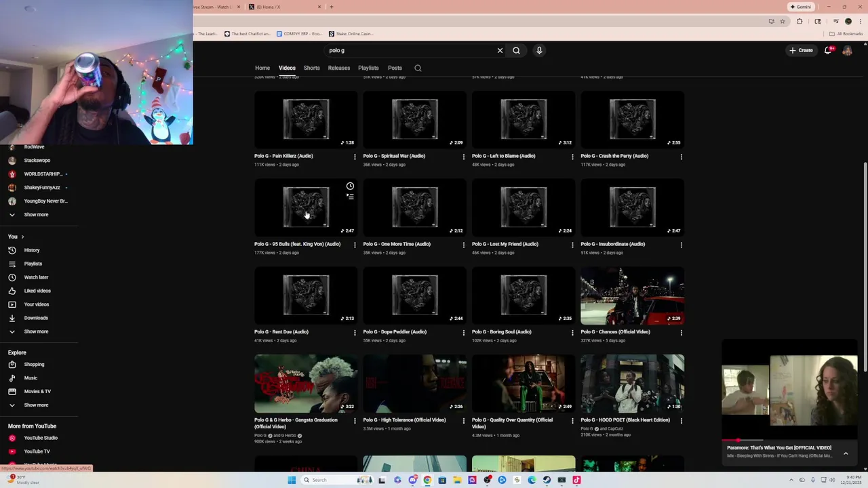
Task: Add 95 Bulls to the queue
Action: [x=350, y=197]
